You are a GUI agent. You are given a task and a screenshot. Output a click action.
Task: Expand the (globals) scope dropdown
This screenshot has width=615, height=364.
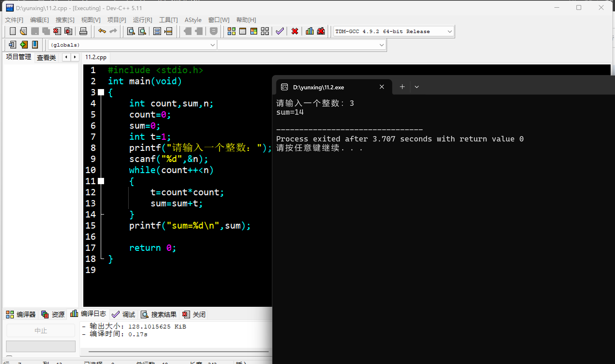[x=212, y=45]
